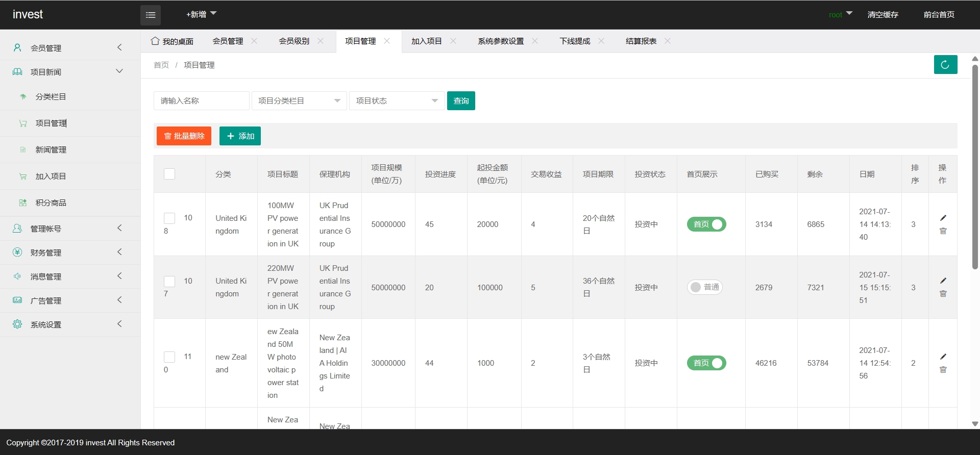Click the hamburger menu toggle icon

tap(151, 15)
